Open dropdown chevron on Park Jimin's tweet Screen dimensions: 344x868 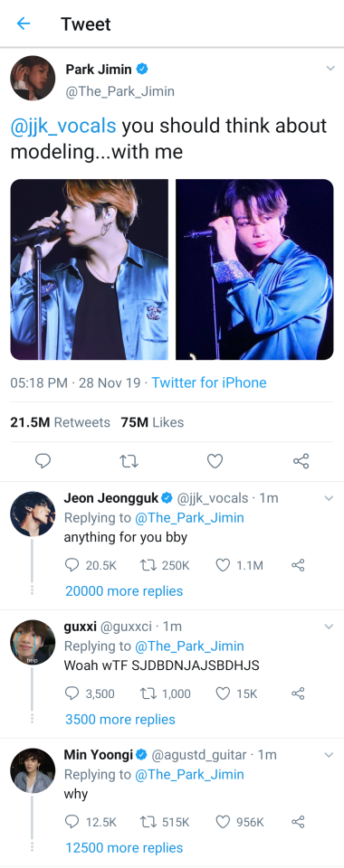[x=330, y=69]
